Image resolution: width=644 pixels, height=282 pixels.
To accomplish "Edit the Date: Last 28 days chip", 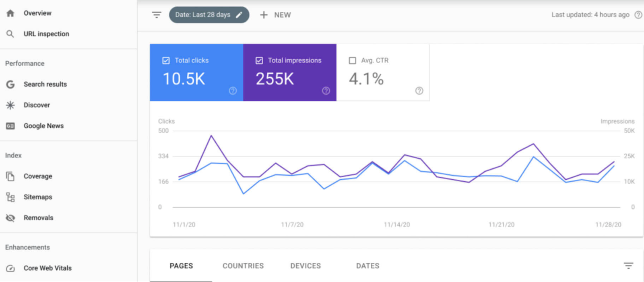I will coord(209,15).
